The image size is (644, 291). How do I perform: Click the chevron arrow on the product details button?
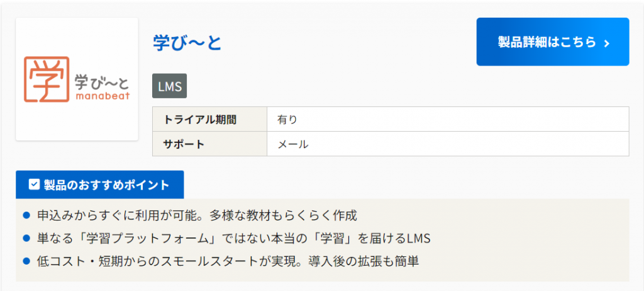click(607, 43)
